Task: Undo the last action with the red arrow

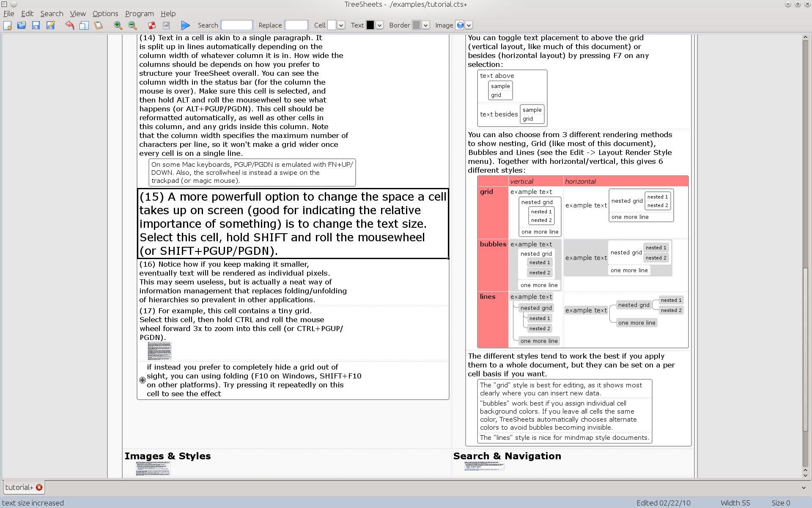Action: 70,25
